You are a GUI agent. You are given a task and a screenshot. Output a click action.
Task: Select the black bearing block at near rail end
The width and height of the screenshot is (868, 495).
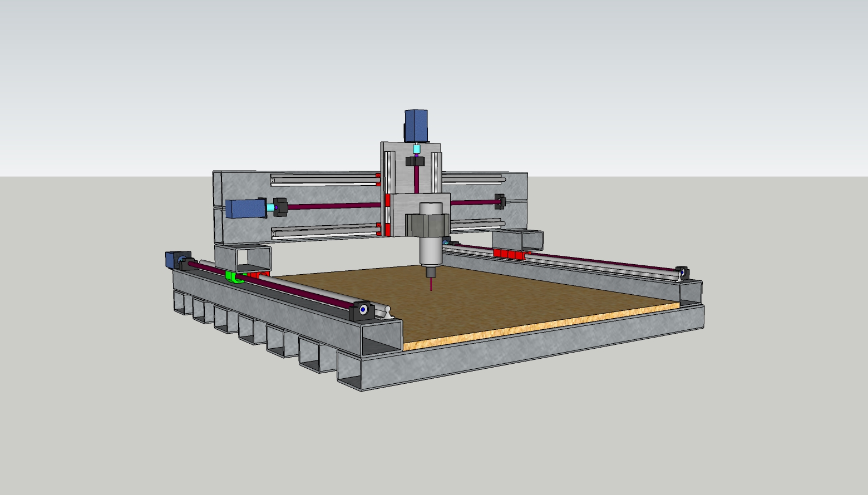362,310
